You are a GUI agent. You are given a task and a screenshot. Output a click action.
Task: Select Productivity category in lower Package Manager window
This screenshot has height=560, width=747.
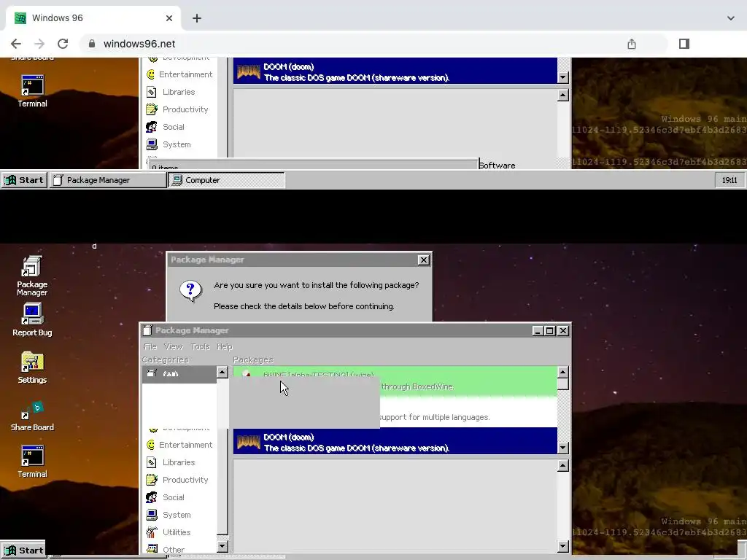pyautogui.click(x=177, y=480)
